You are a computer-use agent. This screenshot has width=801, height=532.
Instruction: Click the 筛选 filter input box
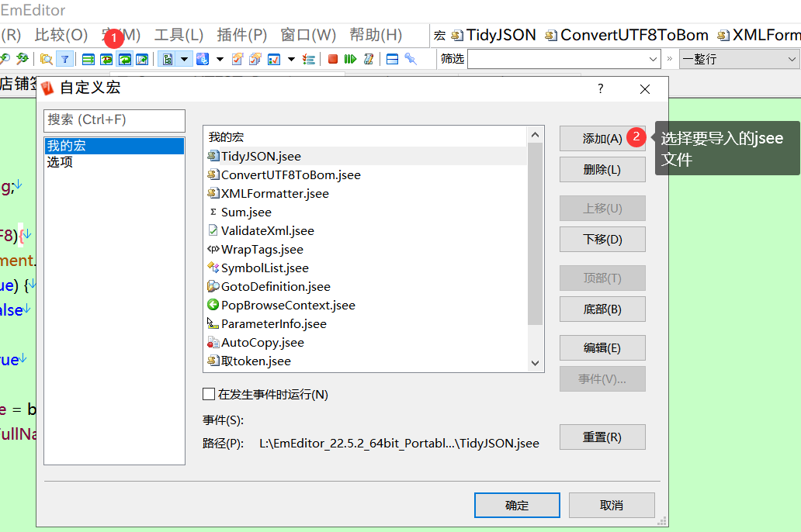557,59
